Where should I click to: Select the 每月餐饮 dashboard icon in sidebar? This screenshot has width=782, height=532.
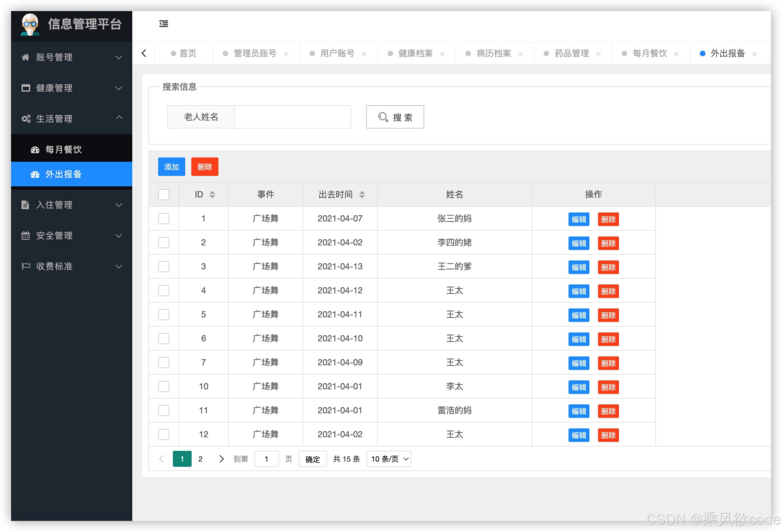pos(35,149)
